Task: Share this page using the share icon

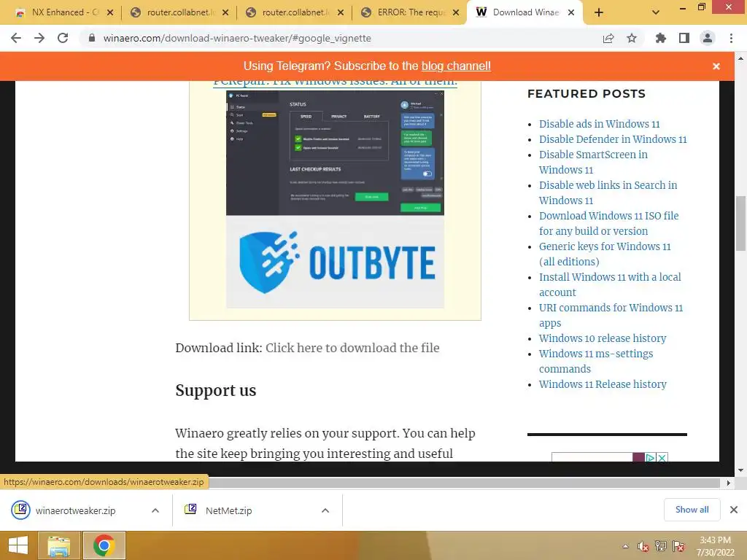Action: (x=608, y=38)
